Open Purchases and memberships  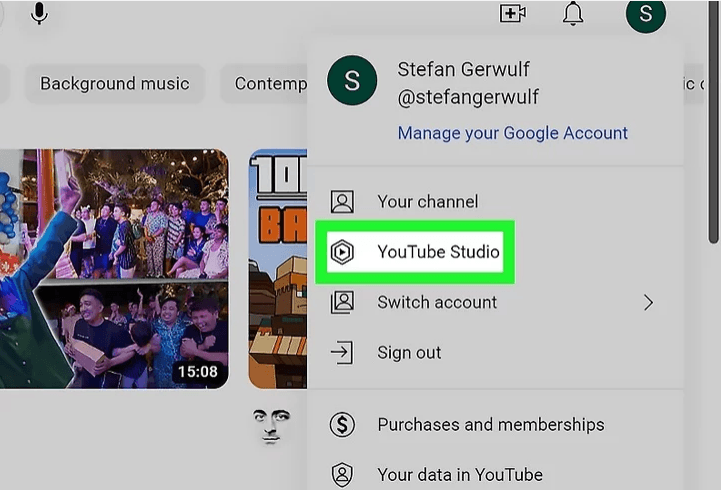[496, 424]
